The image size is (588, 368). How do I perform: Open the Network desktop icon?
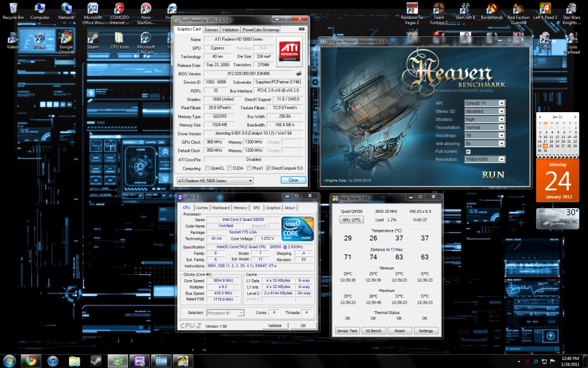pyautogui.click(x=67, y=11)
